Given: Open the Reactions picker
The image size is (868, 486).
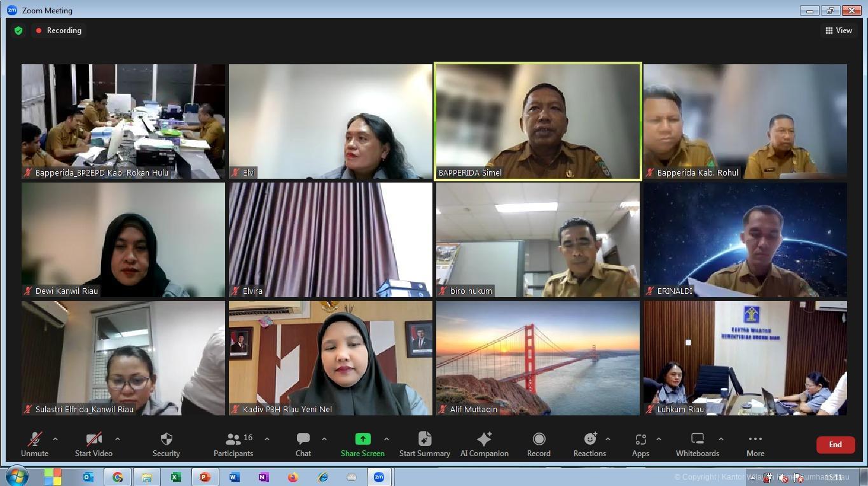Looking at the screenshot, I should (589, 445).
